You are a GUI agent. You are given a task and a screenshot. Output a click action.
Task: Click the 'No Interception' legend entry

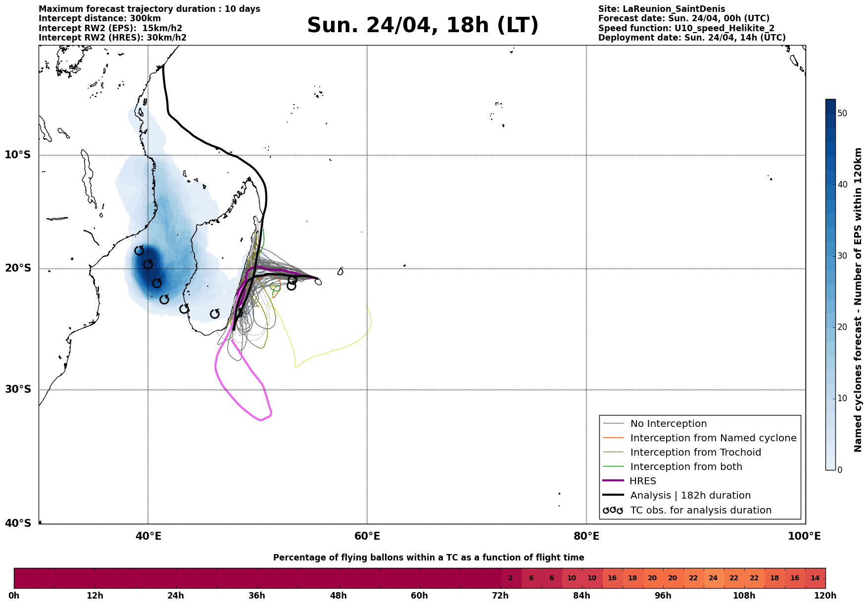coord(669,423)
